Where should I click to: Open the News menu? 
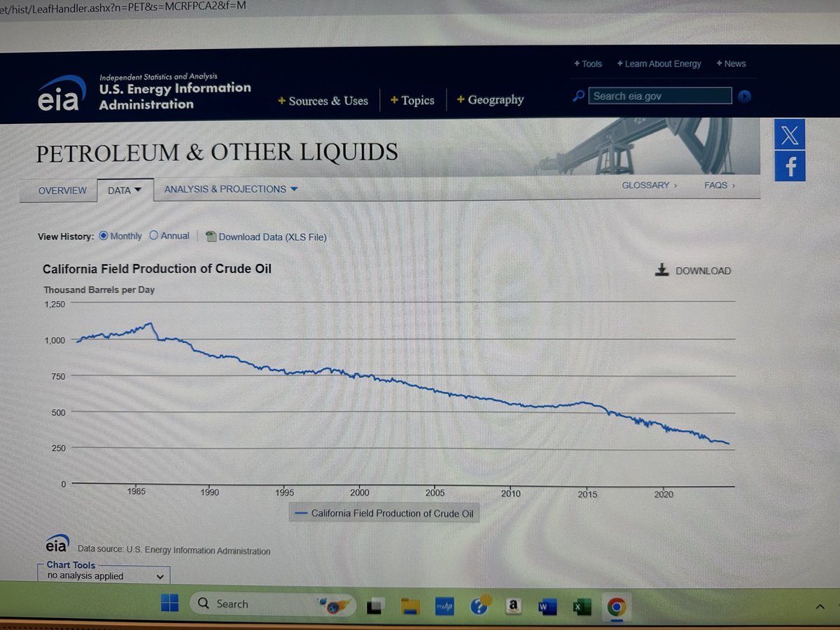(731, 63)
